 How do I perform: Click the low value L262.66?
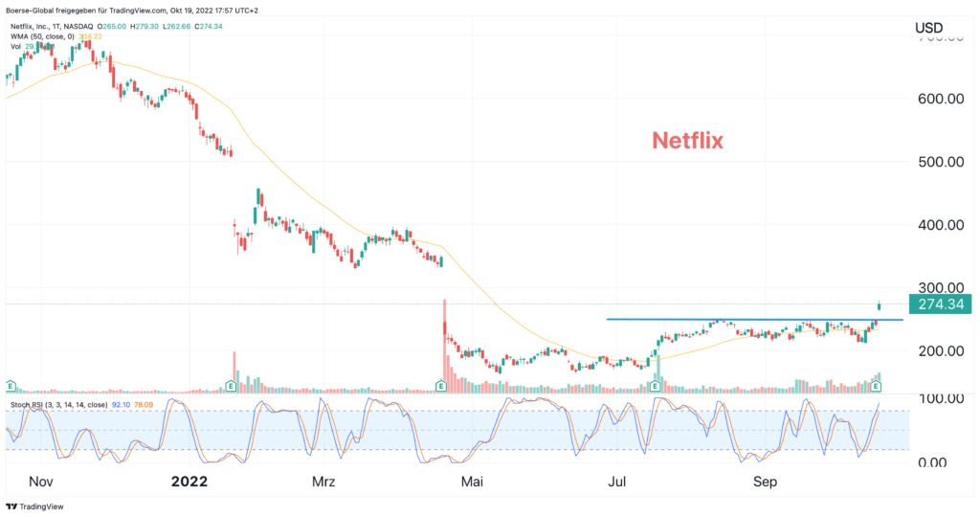tap(177, 26)
